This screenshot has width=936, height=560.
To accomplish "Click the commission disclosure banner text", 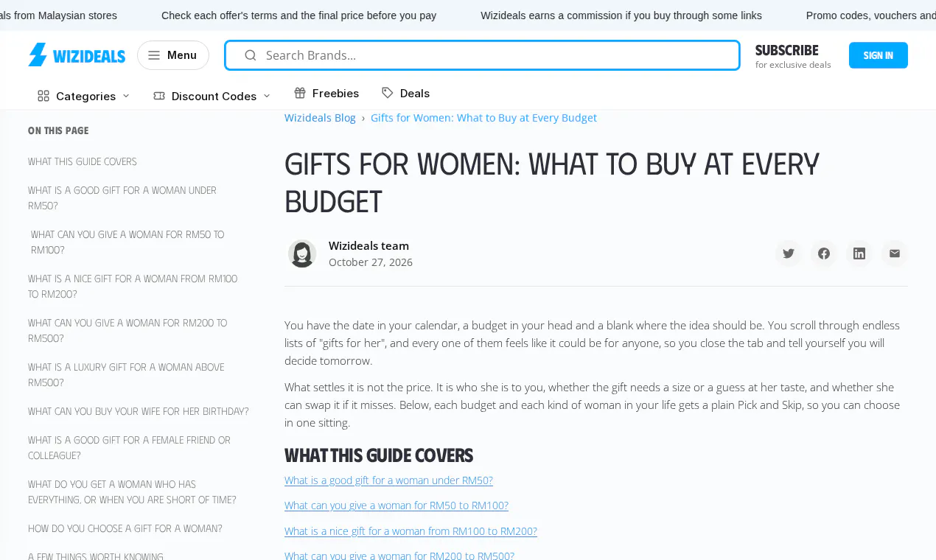I will click(621, 15).
